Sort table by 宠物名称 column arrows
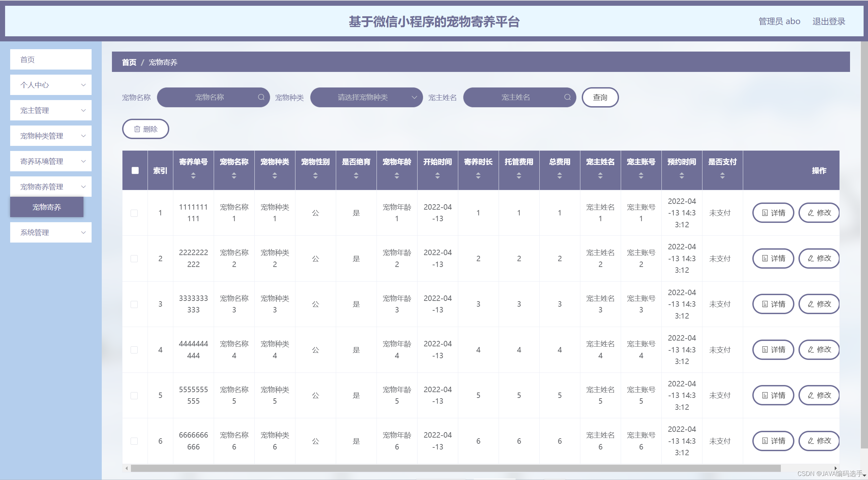This screenshot has width=868, height=480. click(234, 176)
